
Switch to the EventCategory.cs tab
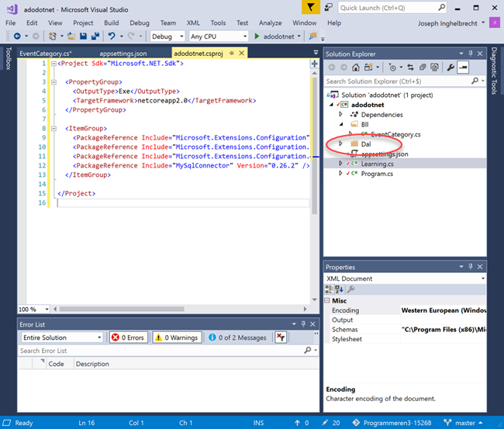click(x=46, y=54)
